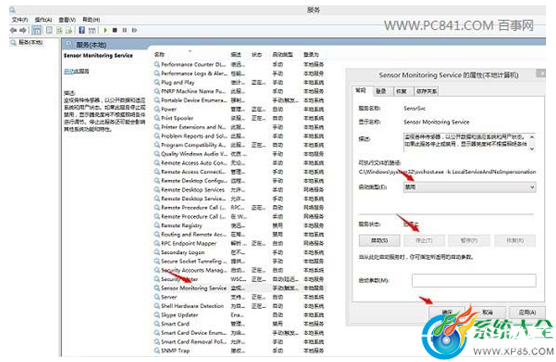Switch to the 登录 tab in the properties dialog
This screenshot has height=362, width=556.
[381, 91]
